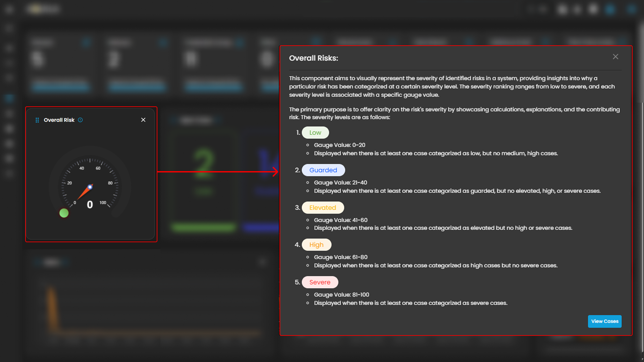
Task: Select the orange High severity badge
Action: tap(316, 245)
